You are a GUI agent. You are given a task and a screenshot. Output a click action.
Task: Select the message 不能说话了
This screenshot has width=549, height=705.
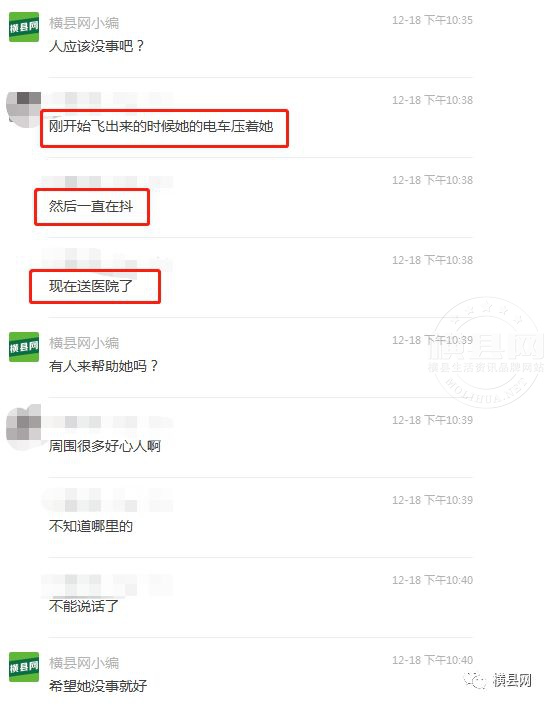pos(84,606)
